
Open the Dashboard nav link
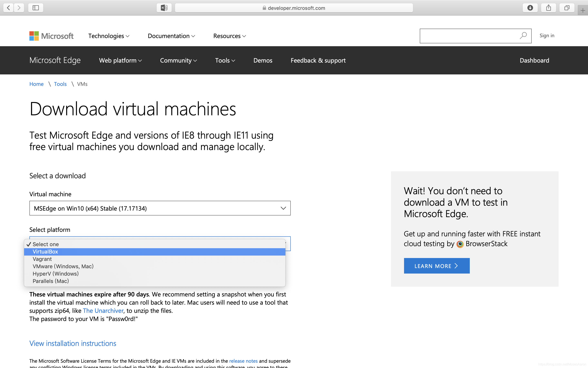(534, 60)
